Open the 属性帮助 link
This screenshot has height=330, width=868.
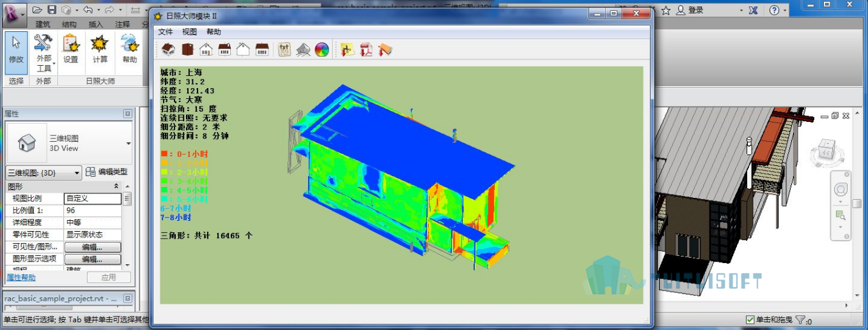coord(21,278)
